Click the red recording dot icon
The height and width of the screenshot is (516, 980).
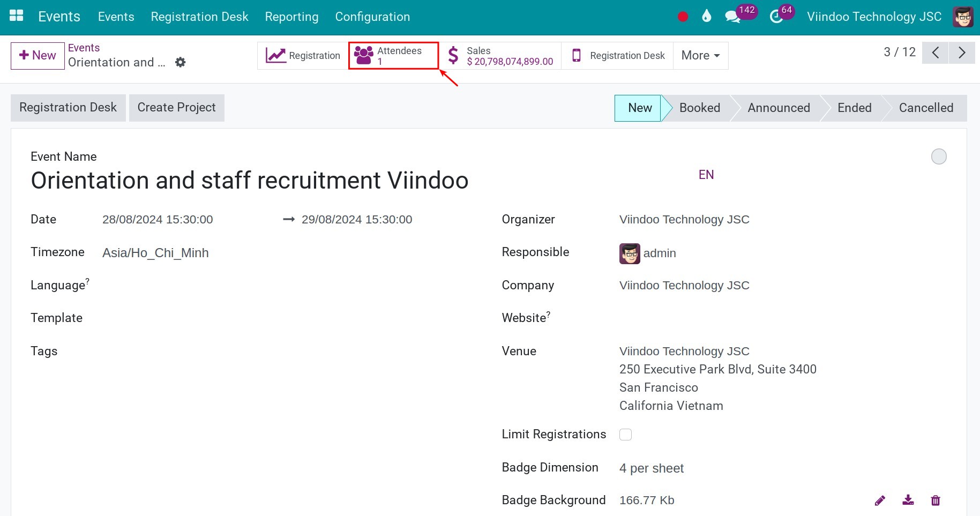tap(683, 17)
